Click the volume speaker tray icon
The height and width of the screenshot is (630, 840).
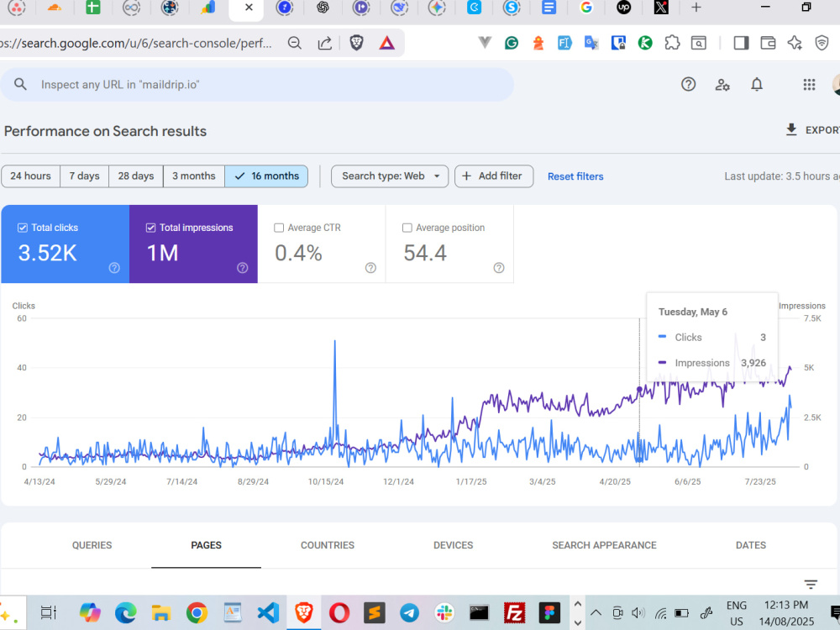(638, 613)
